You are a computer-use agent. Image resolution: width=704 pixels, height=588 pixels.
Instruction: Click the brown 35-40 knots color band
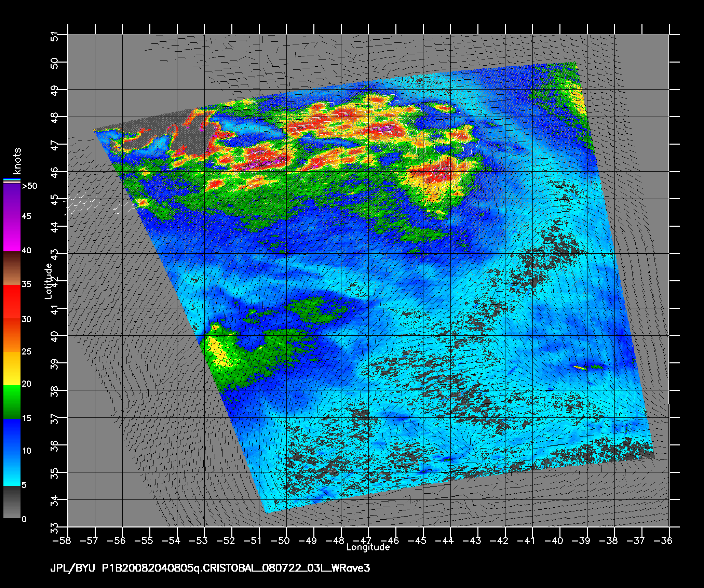[12, 268]
